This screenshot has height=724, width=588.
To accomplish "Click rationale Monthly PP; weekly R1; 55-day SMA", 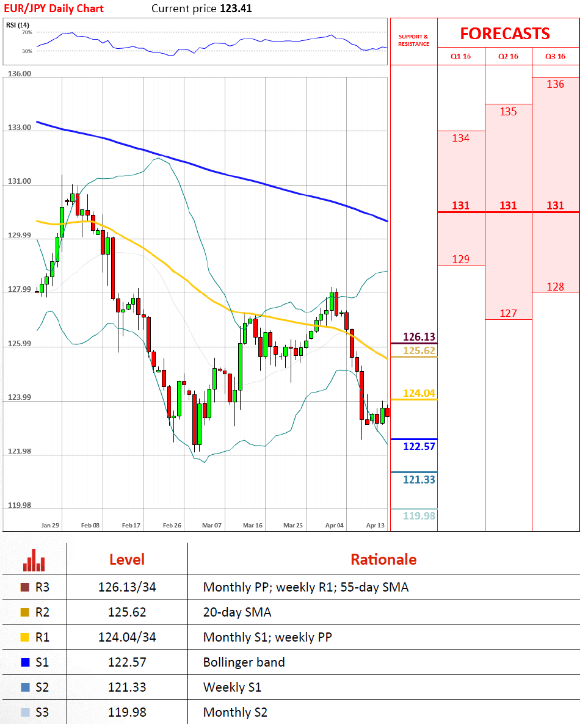I will pyautogui.click(x=306, y=587).
